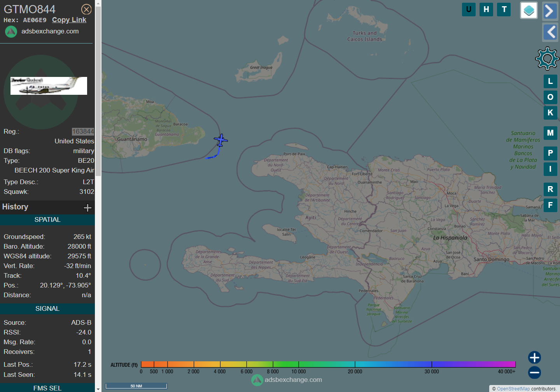Click the RSSI value -24.0

tap(84, 332)
